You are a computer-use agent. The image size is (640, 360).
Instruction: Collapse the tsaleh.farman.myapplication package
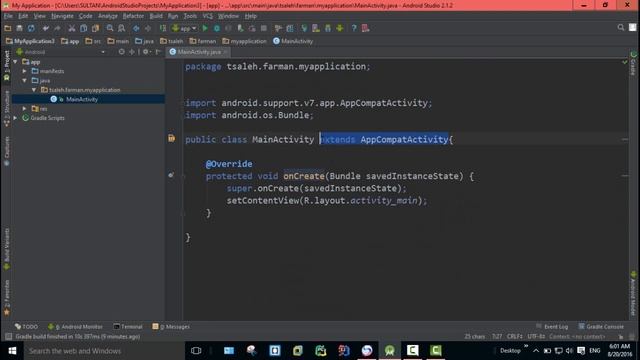coord(34,90)
